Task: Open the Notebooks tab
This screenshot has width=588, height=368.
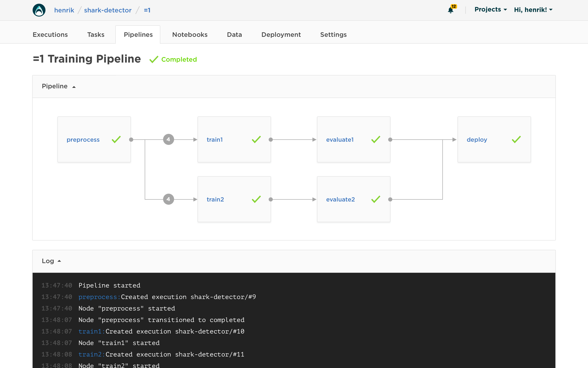Action: pyautogui.click(x=190, y=34)
